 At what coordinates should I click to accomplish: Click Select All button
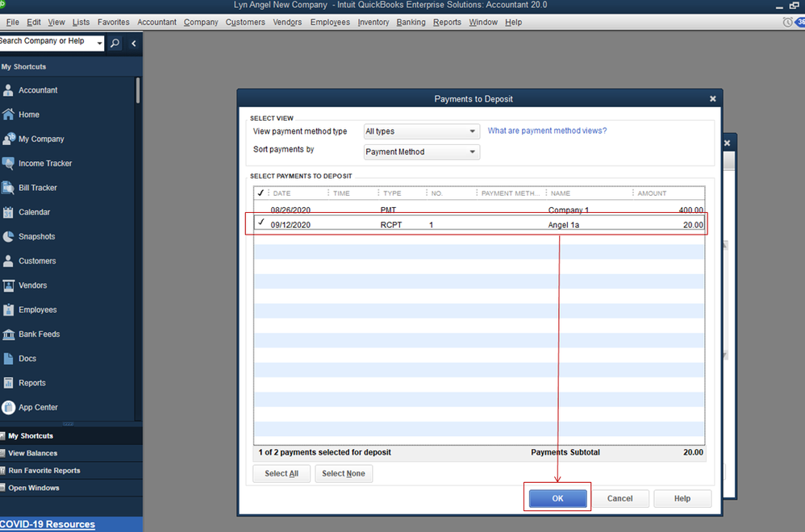coord(282,473)
